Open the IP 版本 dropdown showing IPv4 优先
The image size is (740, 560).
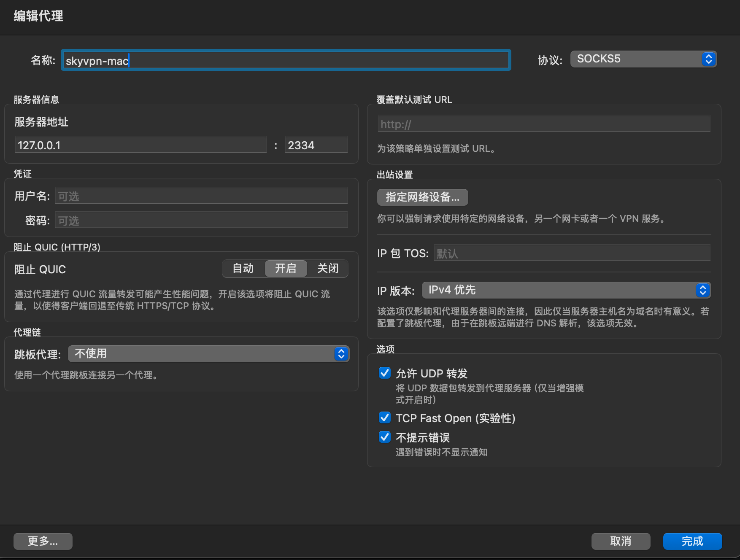click(x=566, y=290)
